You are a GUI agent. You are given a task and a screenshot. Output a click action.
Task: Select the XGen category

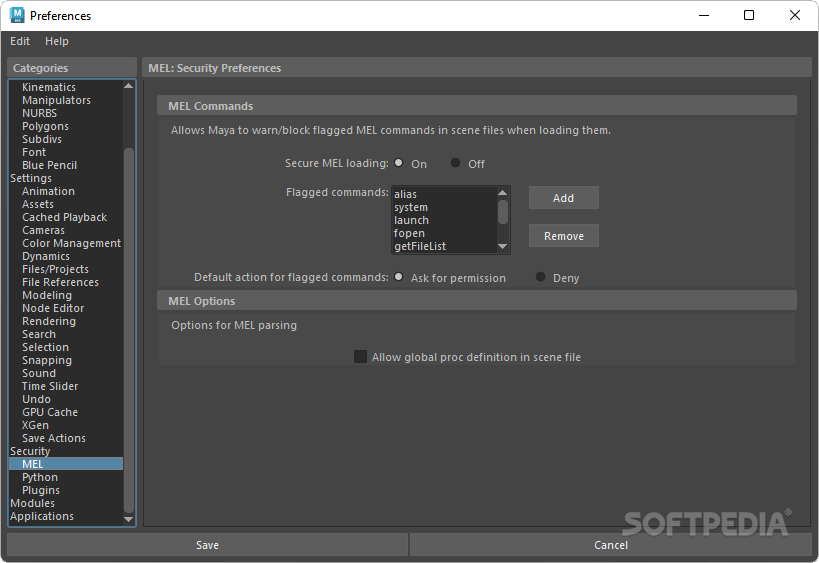click(66, 426)
